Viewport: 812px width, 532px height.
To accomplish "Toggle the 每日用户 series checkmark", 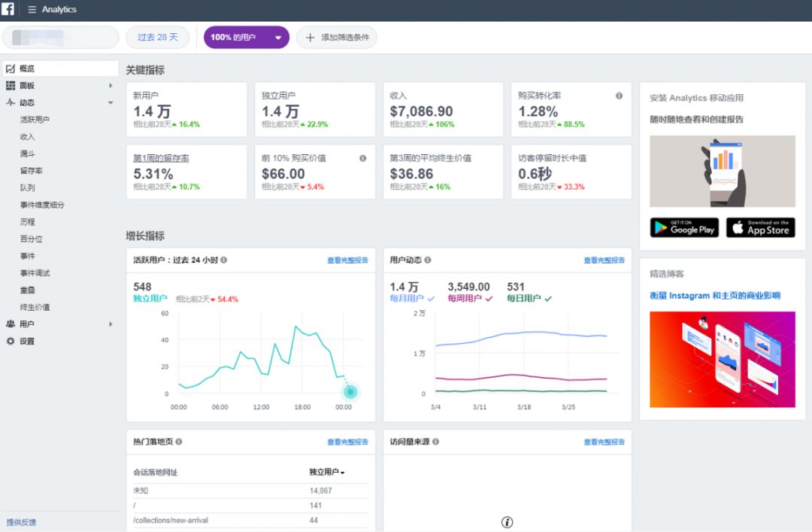I will click(x=548, y=299).
